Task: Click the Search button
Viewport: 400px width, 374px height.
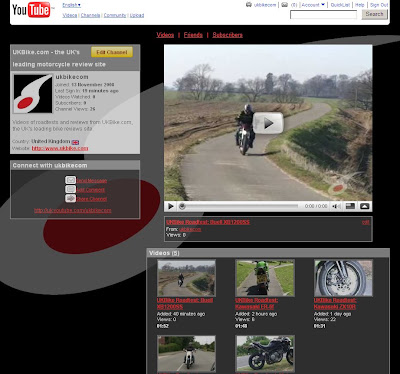Action: (374, 14)
